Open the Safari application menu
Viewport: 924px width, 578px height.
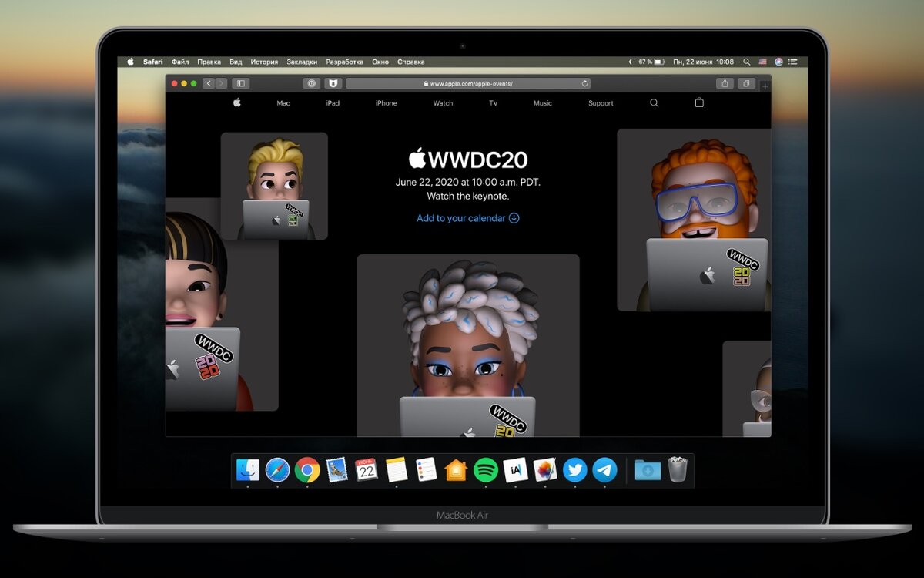pyautogui.click(x=152, y=62)
